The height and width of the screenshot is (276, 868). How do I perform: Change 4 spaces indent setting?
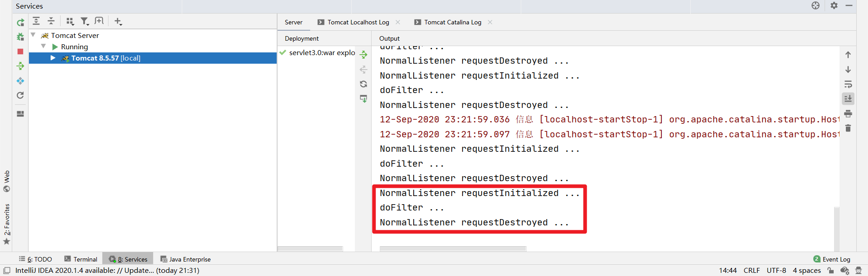tap(807, 271)
